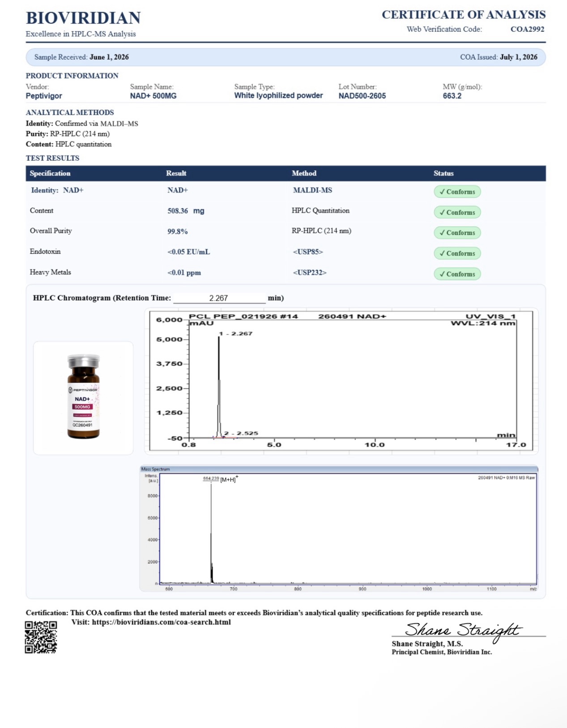
Task: Click the Method column header
Action: click(304, 173)
